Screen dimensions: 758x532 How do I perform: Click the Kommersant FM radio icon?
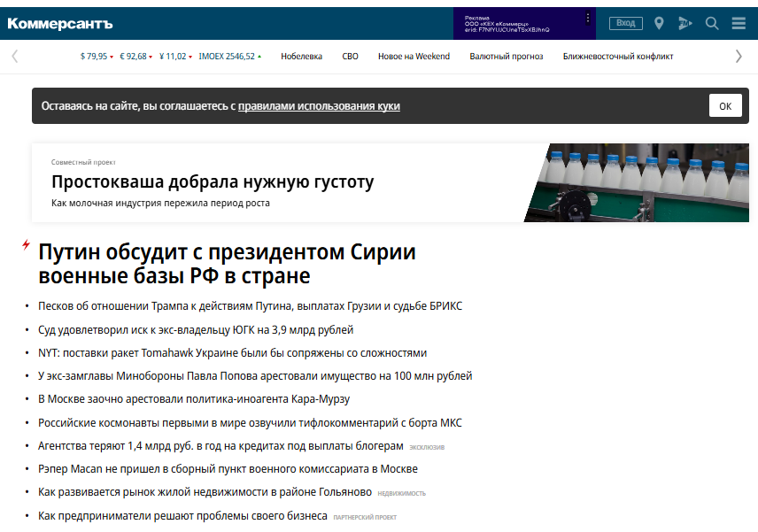coord(685,23)
